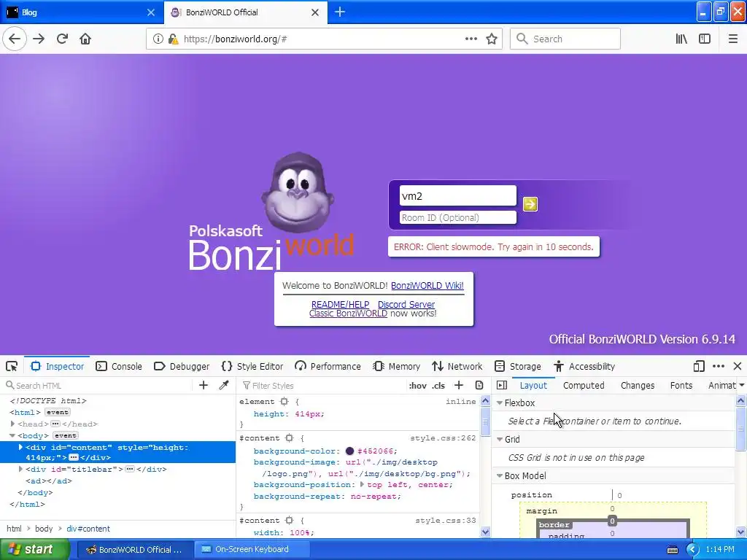Click the browser Back arrow button
The width and height of the screenshot is (747, 560).
click(15, 39)
